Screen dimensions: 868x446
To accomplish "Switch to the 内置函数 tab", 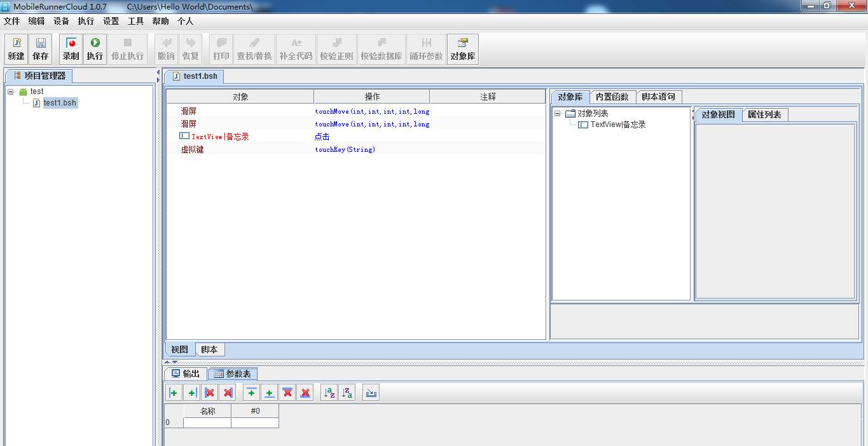I will coord(612,97).
